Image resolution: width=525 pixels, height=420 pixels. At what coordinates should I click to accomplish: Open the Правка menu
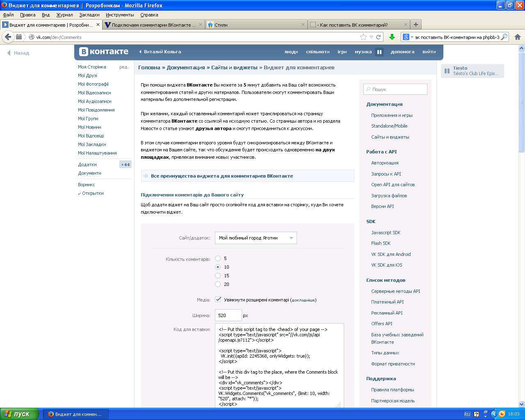27,15
